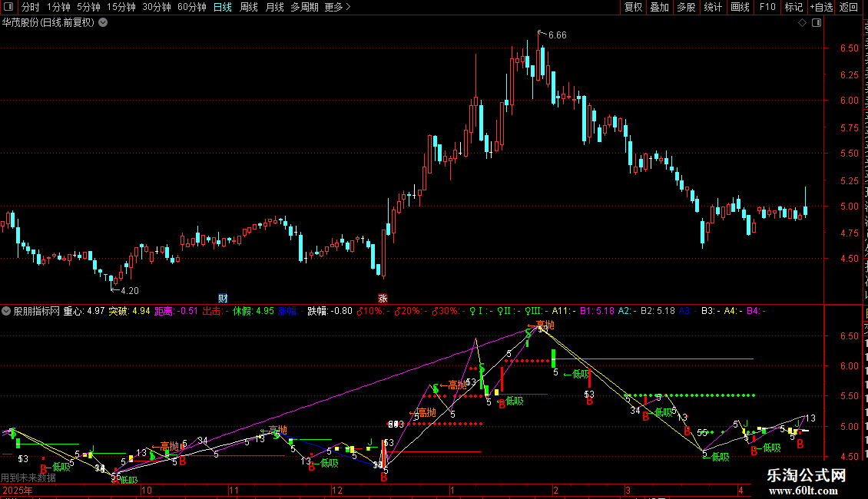Open the 多股 multi-stock view
Image resolution: width=868 pixels, height=499 pixels.
click(x=687, y=7)
